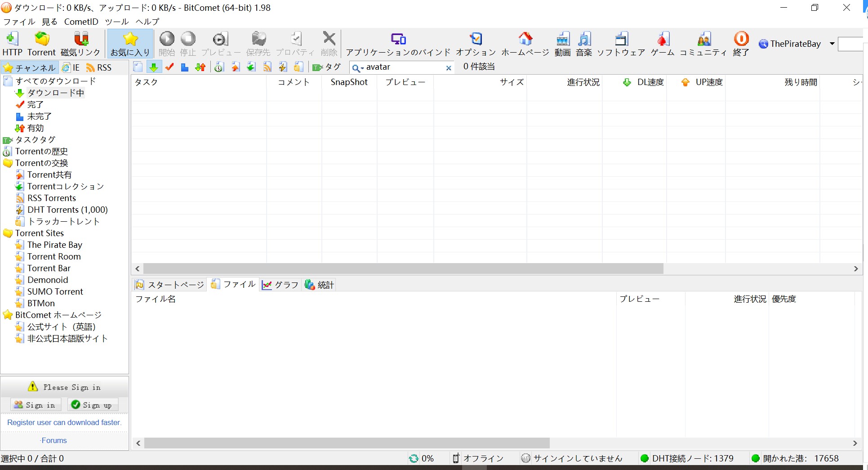Click the タグ tag filter button

pos(327,67)
